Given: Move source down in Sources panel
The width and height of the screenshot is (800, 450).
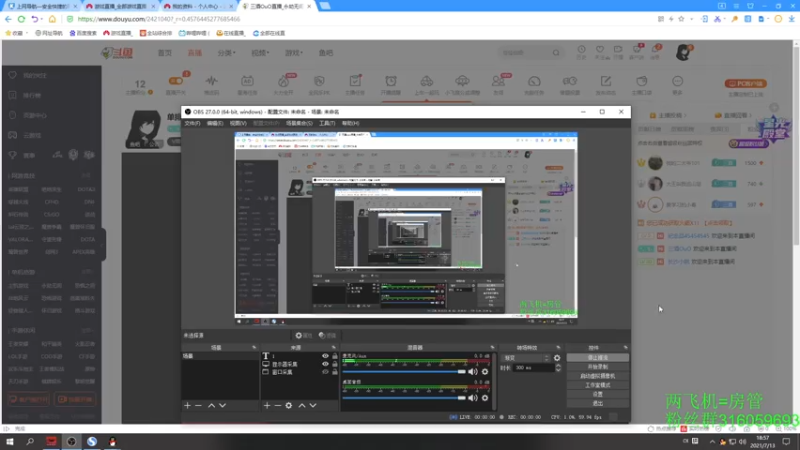Looking at the screenshot, I should click(x=313, y=406).
